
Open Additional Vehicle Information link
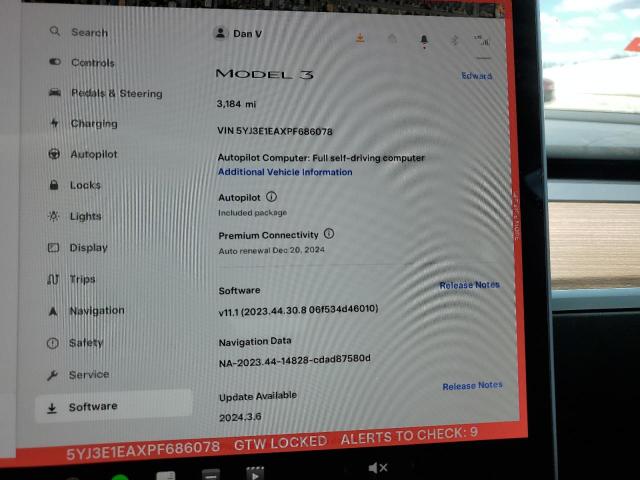(285, 172)
